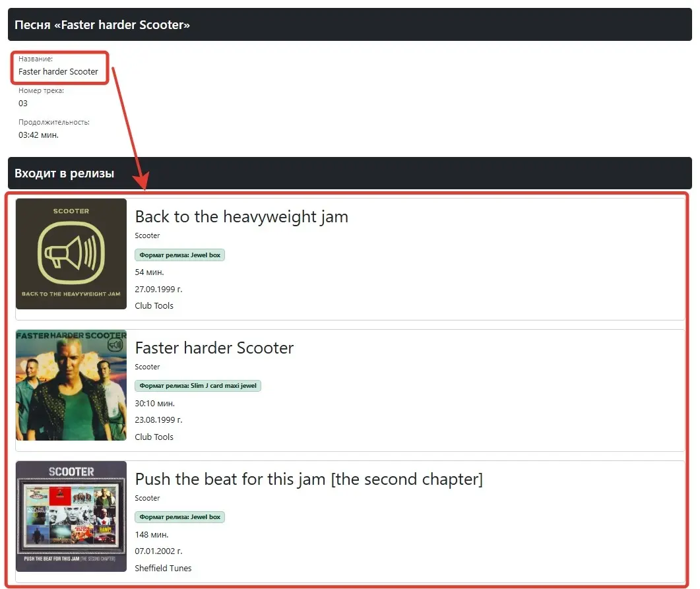
Task: Click the Slim J card maxi jewel badge
Action: 198,386
